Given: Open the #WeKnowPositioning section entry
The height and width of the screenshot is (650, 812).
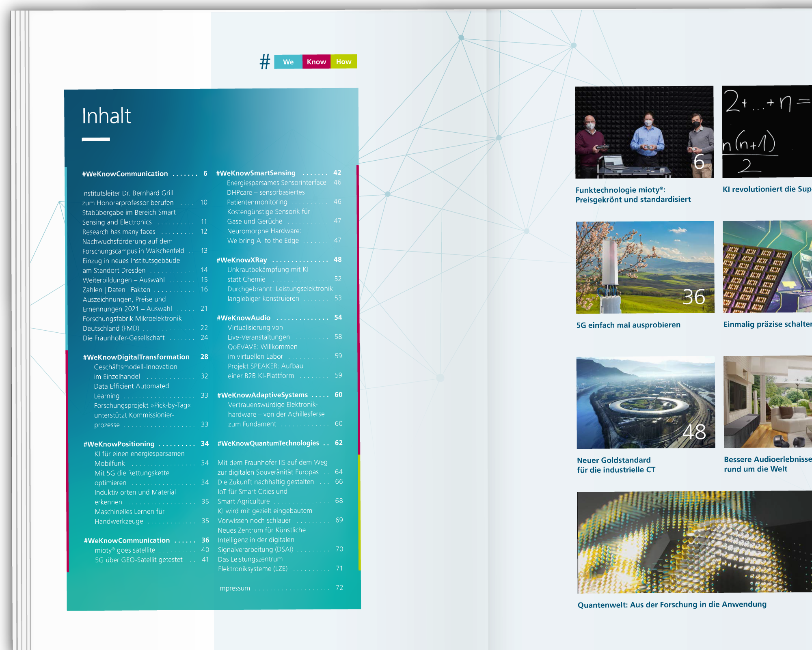Looking at the screenshot, I should (119, 444).
